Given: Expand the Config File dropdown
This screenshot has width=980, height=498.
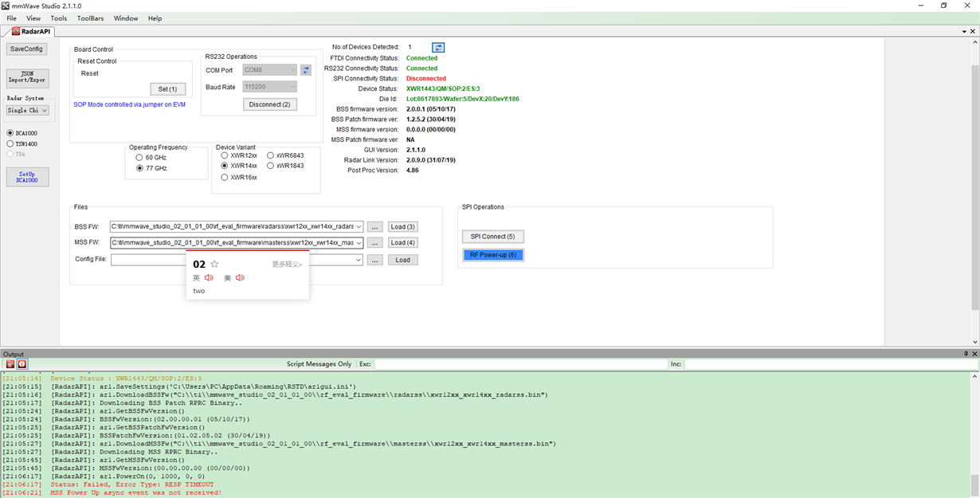Looking at the screenshot, I should 359,260.
